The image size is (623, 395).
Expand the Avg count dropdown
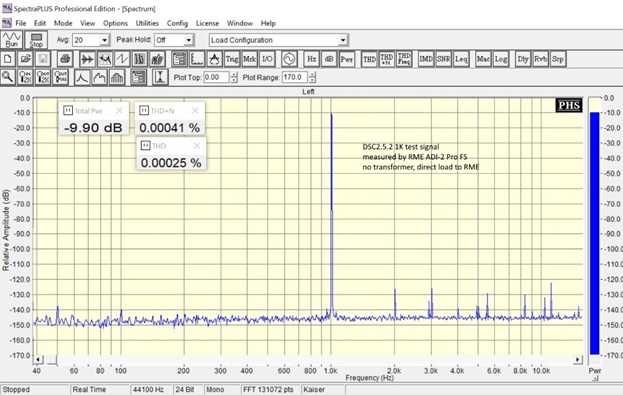(104, 40)
